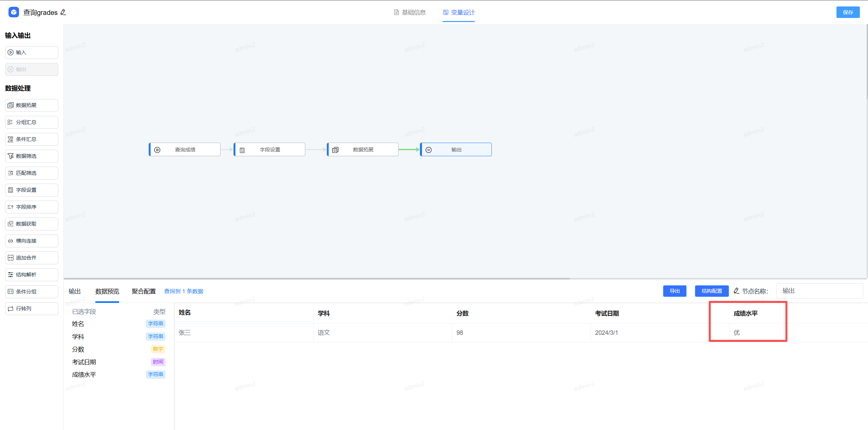
Task: Click the 导出 export button
Action: [674, 291]
